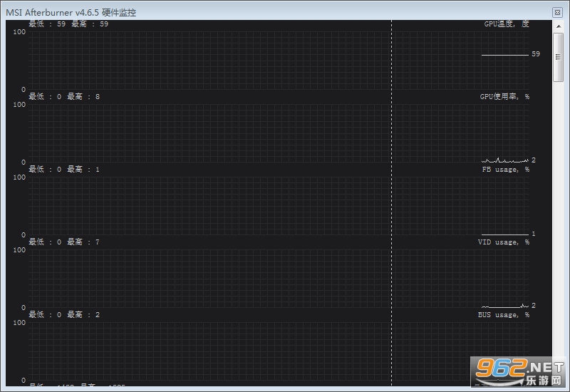This screenshot has width=570, height=392.
Task: Click the 最低 0 最高 8 usage stats
Action: click(64, 97)
